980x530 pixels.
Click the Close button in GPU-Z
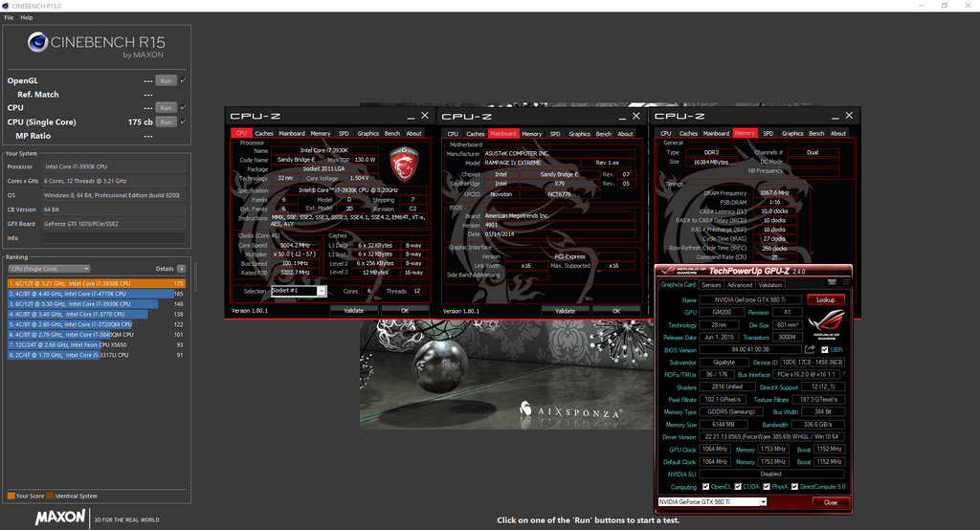[831, 502]
